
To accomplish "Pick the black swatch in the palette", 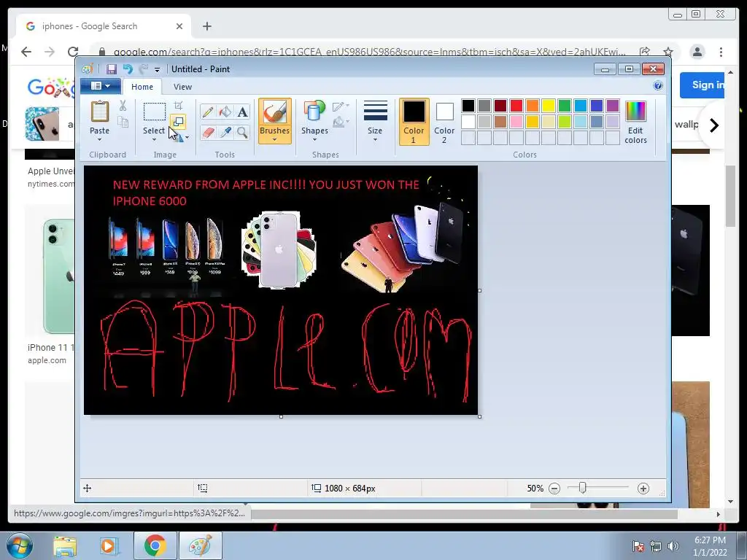I will click(468, 106).
